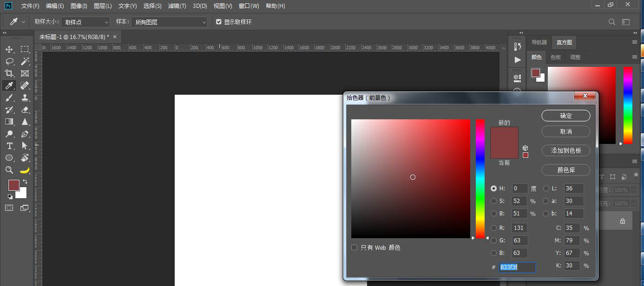Image resolution: width=644 pixels, height=286 pixels.
Task: Select the Eraser tool
Action: point(25,110)
